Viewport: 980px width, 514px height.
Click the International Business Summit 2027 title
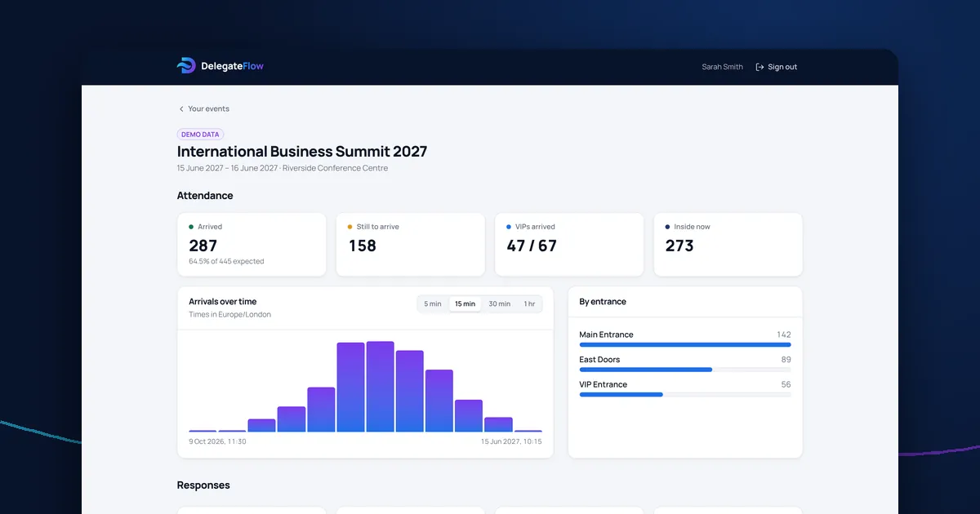[302, 151]
